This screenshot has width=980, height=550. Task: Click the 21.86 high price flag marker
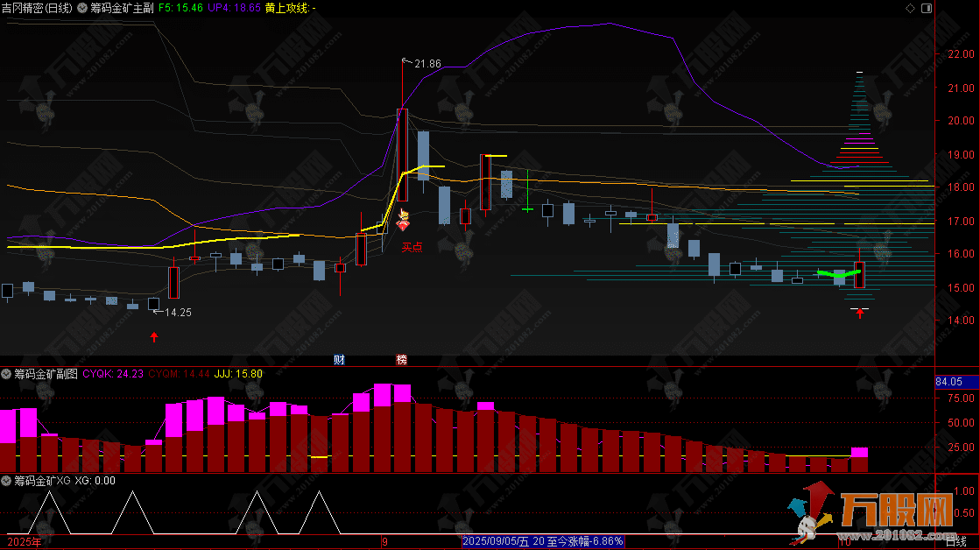coord(423,63)
